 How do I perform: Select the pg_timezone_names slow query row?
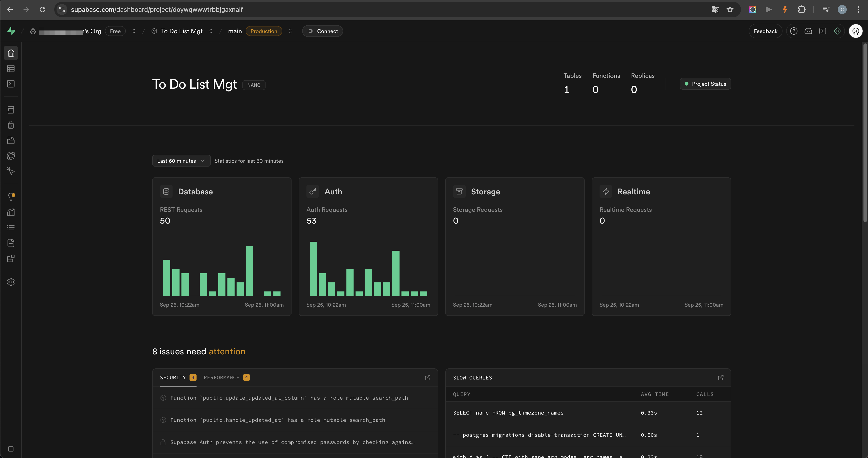pyautogui.click(x=588, y=413)
